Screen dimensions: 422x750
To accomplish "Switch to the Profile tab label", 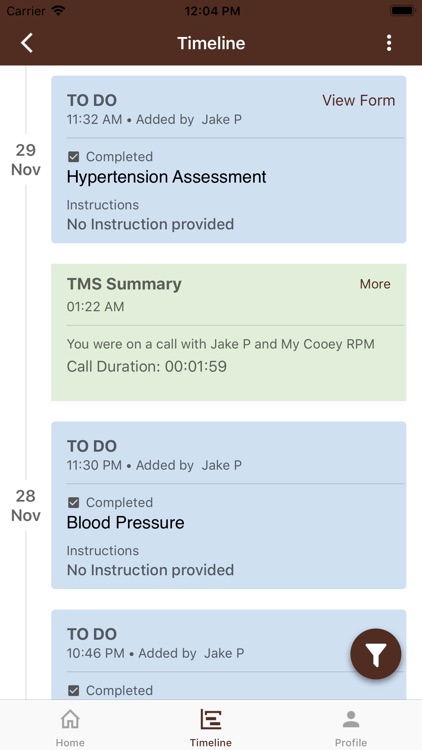I will coord(351,742).
